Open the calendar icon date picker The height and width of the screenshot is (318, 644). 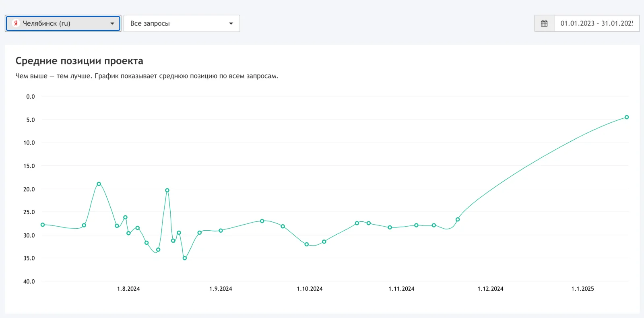pos(544,23)
